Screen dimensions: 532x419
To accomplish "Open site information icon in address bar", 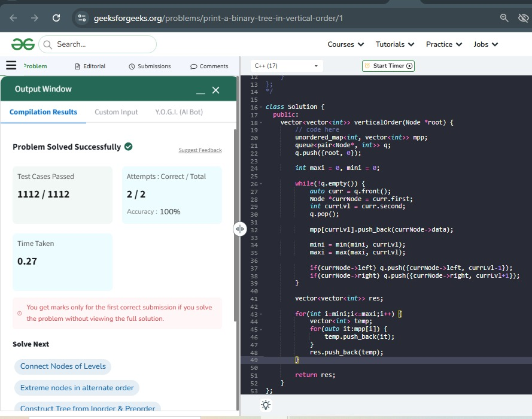I will (82, 18).
